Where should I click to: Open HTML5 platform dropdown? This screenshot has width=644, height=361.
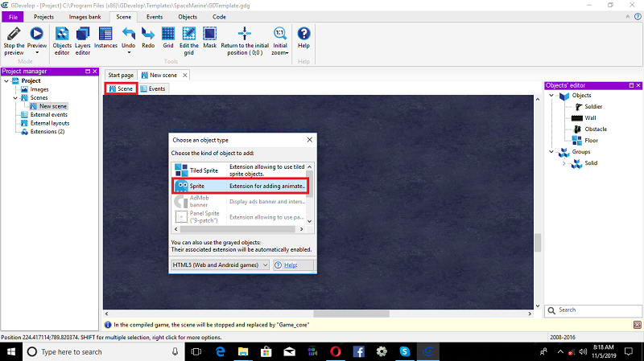[x=220, y=265]
